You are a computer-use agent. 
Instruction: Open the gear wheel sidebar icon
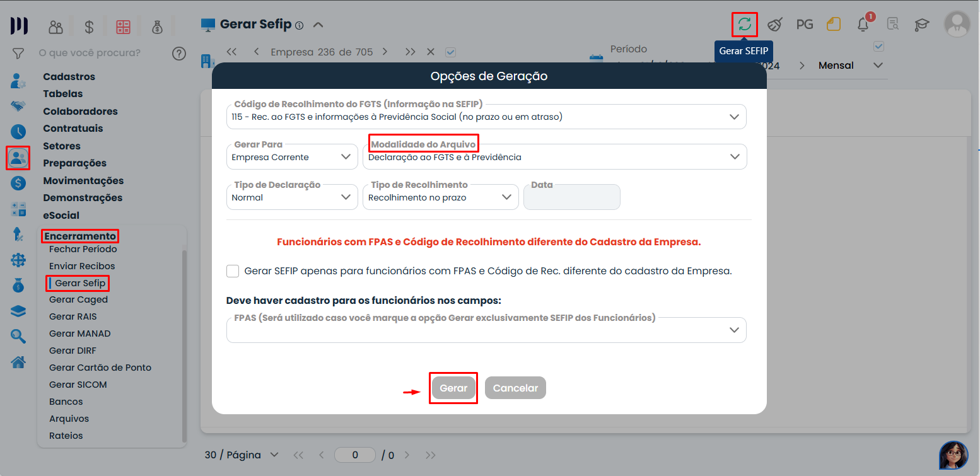(18, 260)
